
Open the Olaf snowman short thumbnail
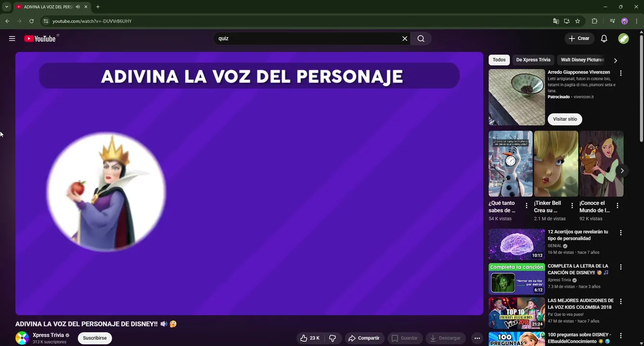click(x=510, y=164)
